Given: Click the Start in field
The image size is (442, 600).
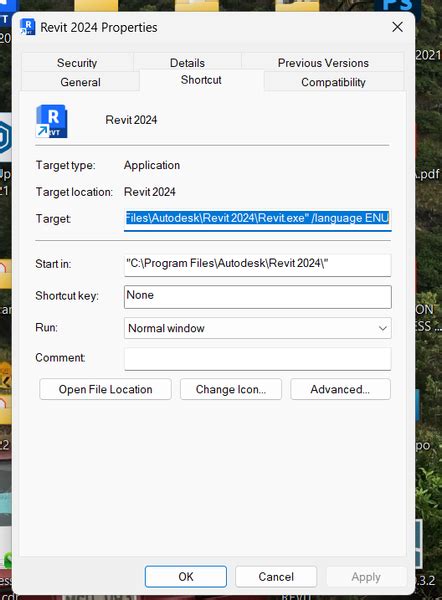Looking at the screenshot, I should click(x=258, y=264).
